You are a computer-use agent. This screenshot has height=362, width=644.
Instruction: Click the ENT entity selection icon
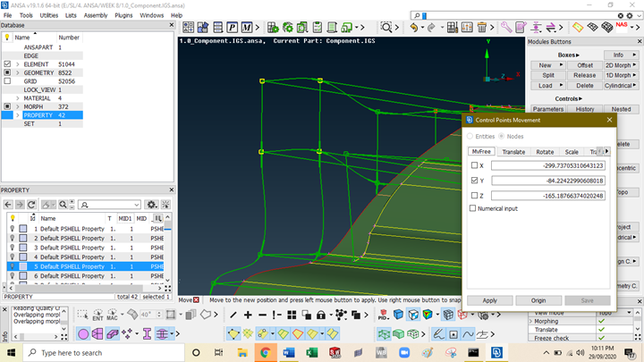tap(97, 315)
